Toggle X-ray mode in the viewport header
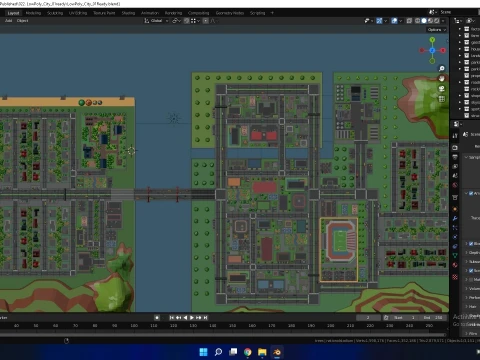The image size is (480, 360). pos(409,21)
